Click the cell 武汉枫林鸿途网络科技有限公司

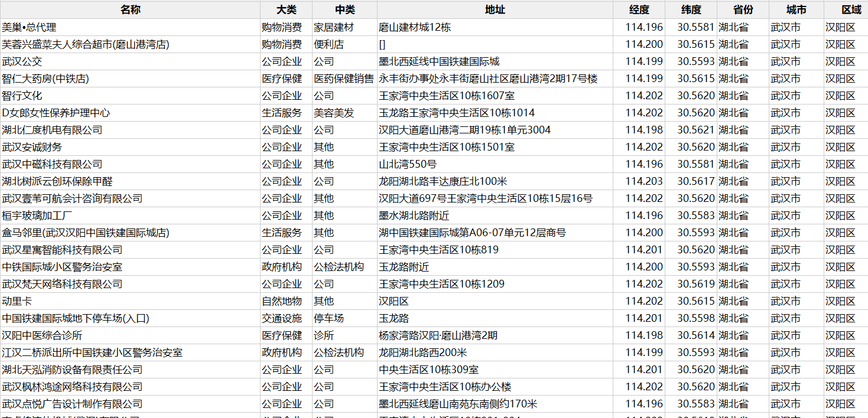pos(130,387)
